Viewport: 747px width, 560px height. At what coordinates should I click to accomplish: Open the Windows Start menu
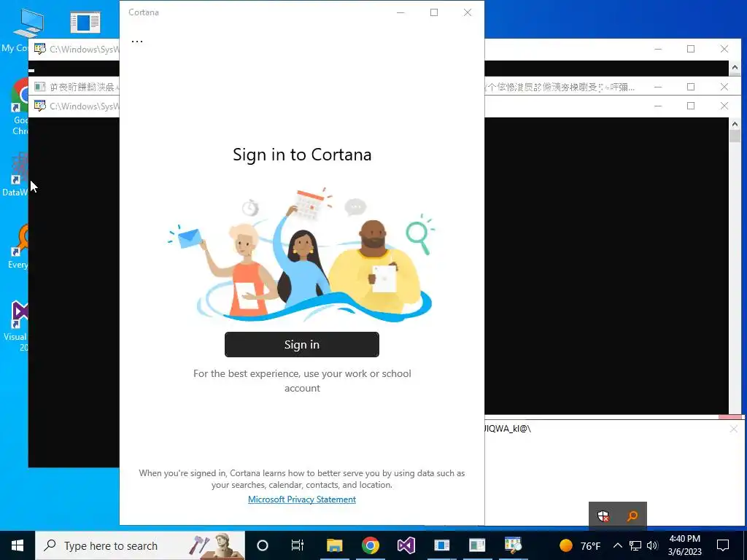[x=18, y=545]
